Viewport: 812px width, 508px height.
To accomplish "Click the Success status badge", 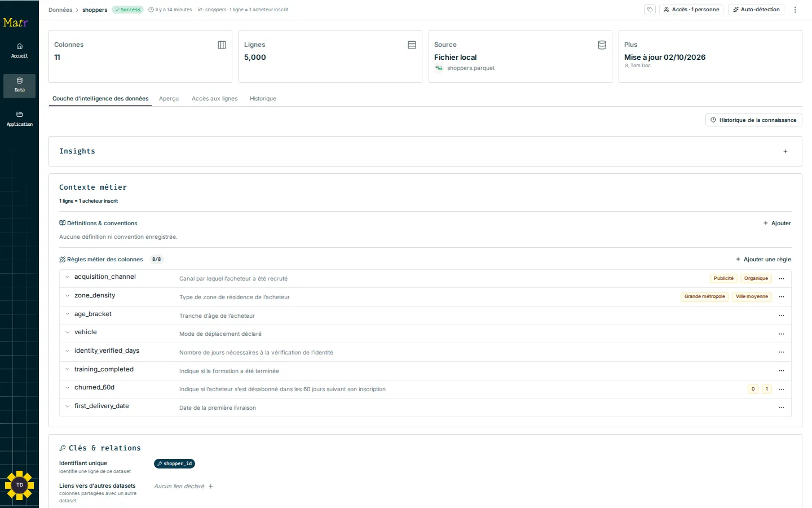I will [x=128, y=10].
